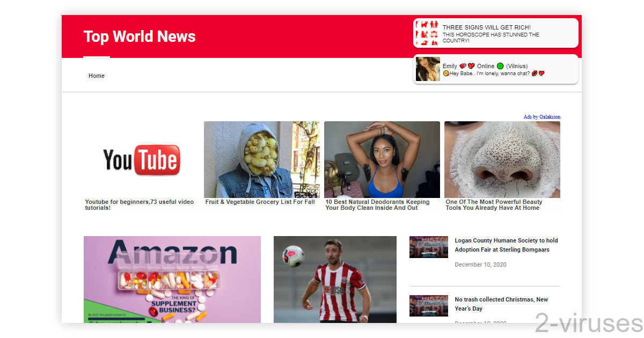
Task: Open 'No trash collected Christmas, New Year's Day' article
Action: click(x=501, y=304)
